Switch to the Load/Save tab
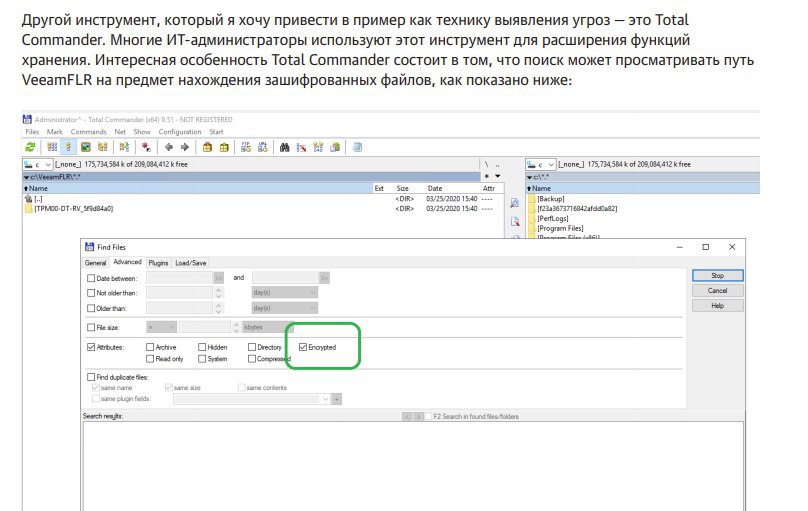Image resolution: width=808 pixels, height=511 pixels. click(191, 263)
